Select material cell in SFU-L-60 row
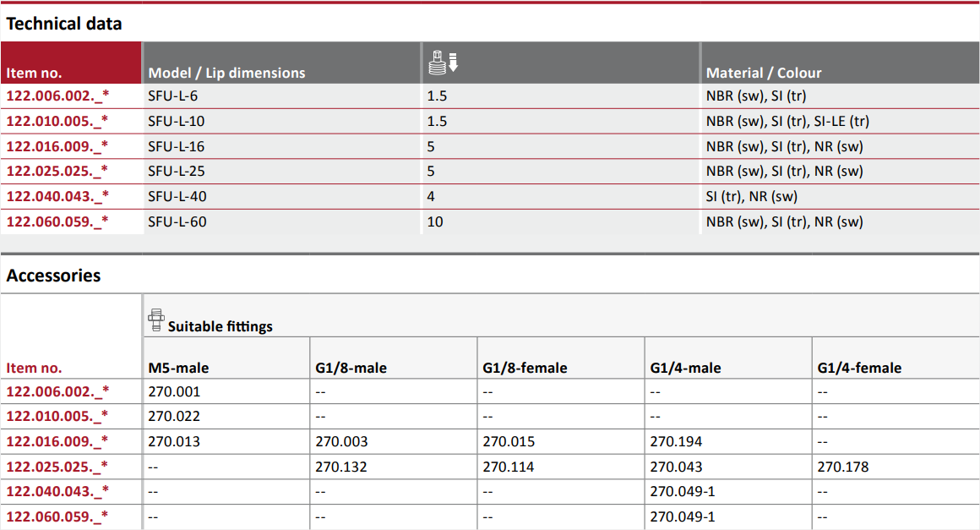 784,221
